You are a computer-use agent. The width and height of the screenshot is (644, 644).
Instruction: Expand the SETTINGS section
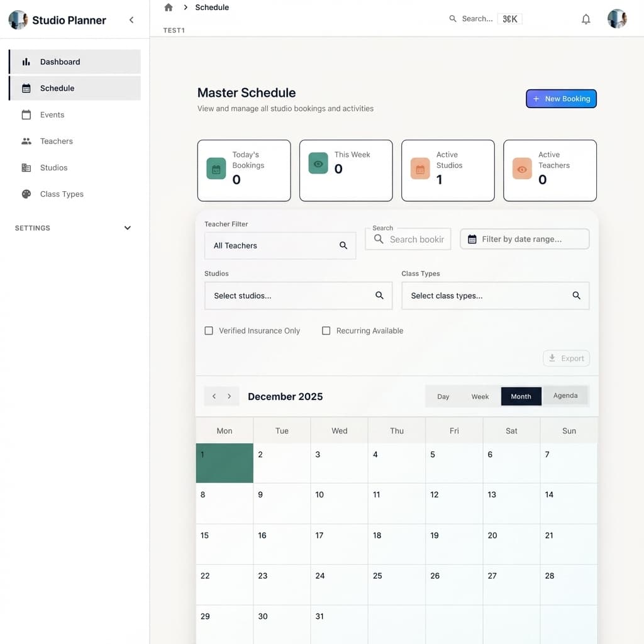128,228
